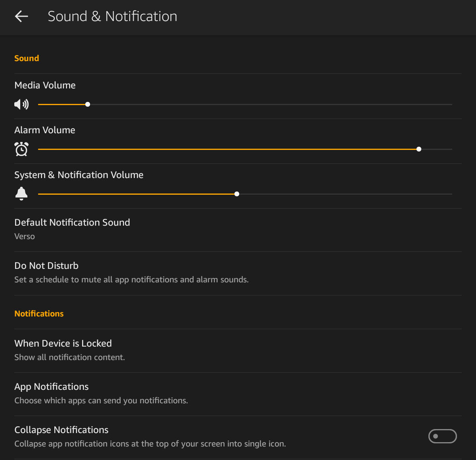Click the Sound & Notification title
Image resolution: width=476 pixels, height=460 pixels.
112,16
